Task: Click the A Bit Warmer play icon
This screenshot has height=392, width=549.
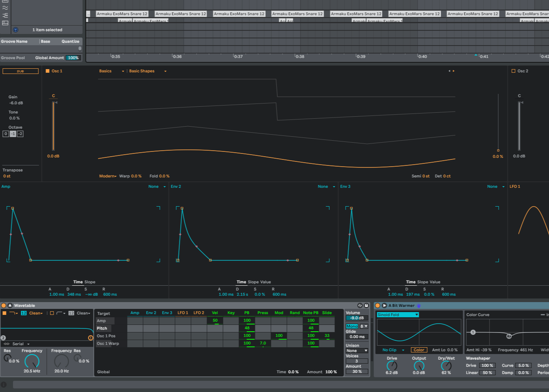Action: [x=384, y=306]
